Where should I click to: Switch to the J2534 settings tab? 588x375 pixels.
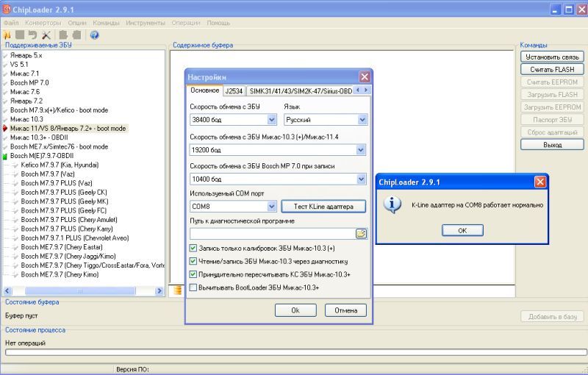234,91
